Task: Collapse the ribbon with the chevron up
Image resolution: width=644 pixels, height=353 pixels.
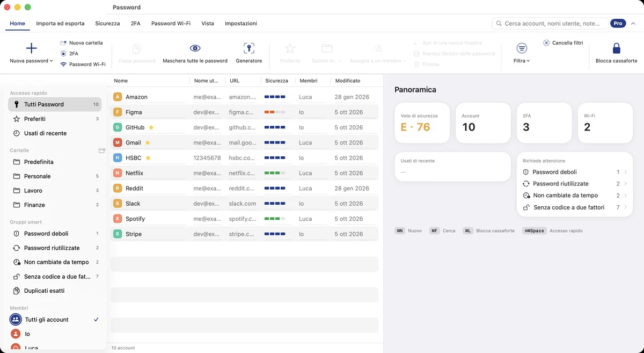Action: tap(633, 24)
